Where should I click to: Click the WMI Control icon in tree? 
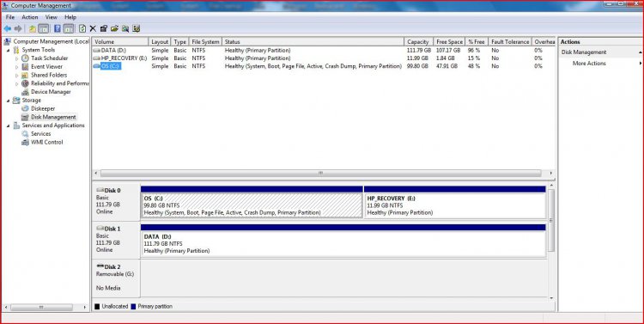(x=25, y=143)
